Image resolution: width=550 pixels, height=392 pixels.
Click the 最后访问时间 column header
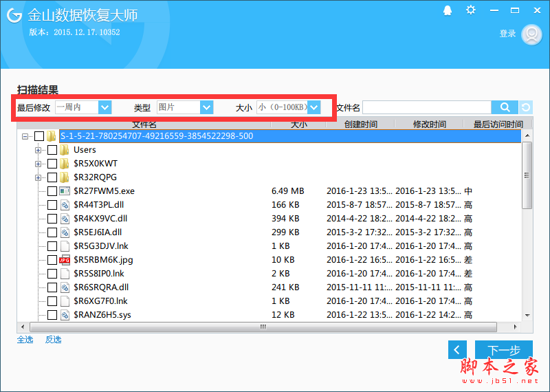[x=498, y=124]
